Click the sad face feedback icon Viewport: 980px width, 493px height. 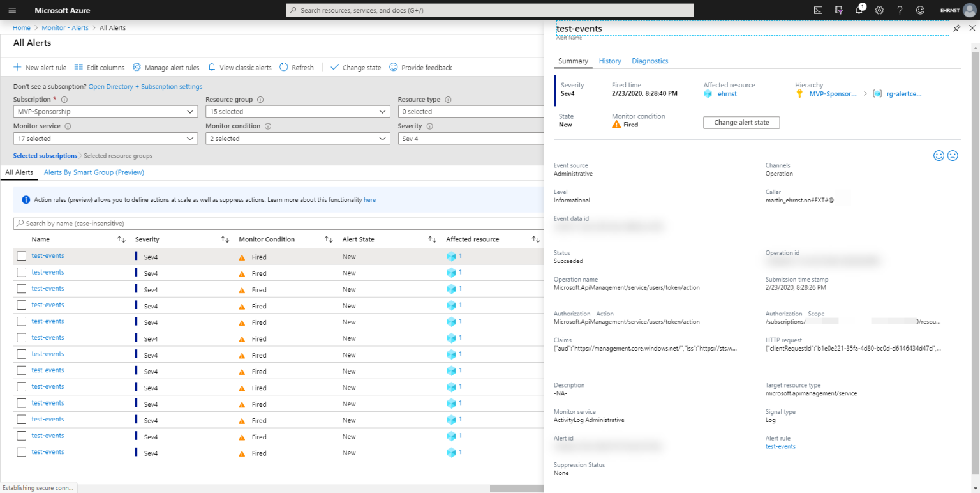[x=953, y=155]
